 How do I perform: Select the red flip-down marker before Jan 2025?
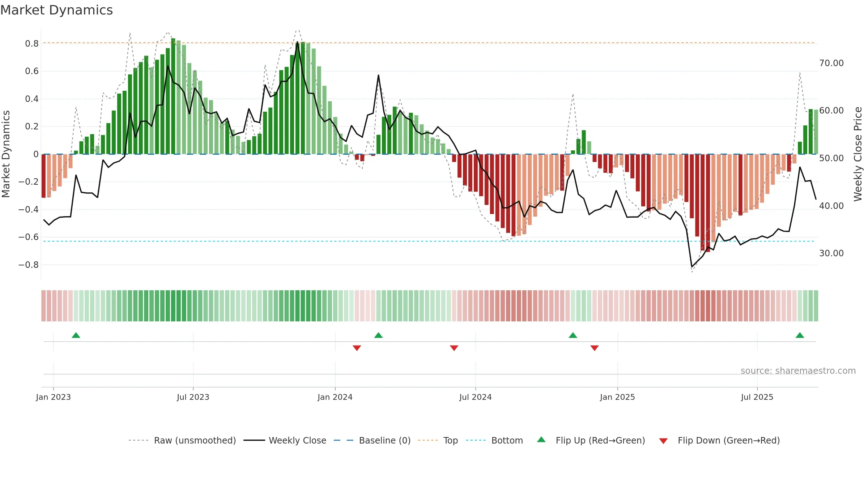point(595,348)
